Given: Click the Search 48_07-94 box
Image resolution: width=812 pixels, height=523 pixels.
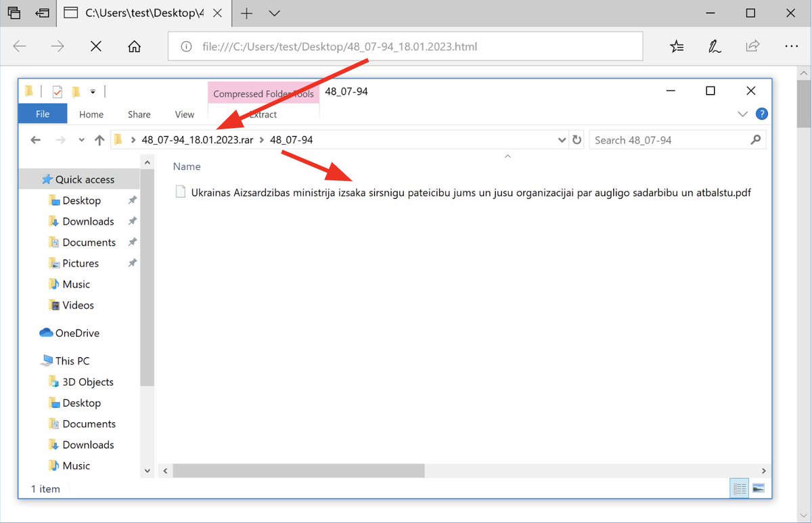Looking at the screenshot, I should pyautogui.click(x=677, y=140).
